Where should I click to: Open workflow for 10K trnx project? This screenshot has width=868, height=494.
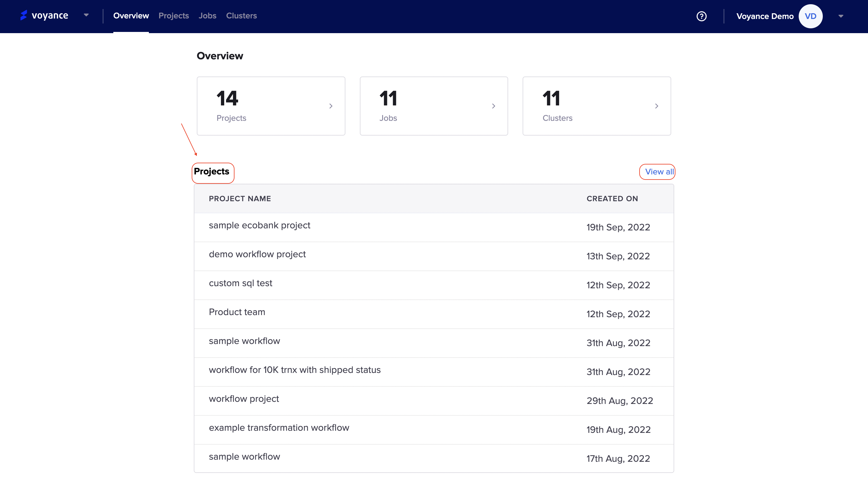294,370
